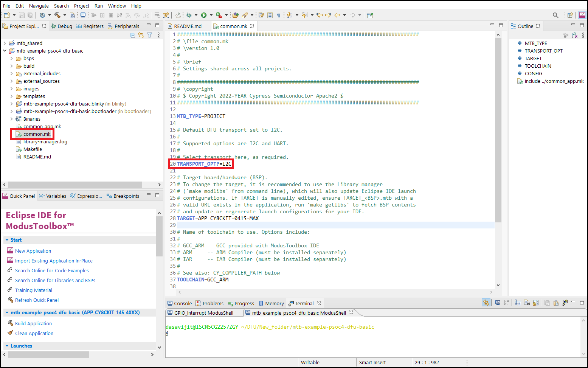Click the Project Explorer horizontal scrollbar
This screenshot has height=368, width=588.
[x=75, y=185]
